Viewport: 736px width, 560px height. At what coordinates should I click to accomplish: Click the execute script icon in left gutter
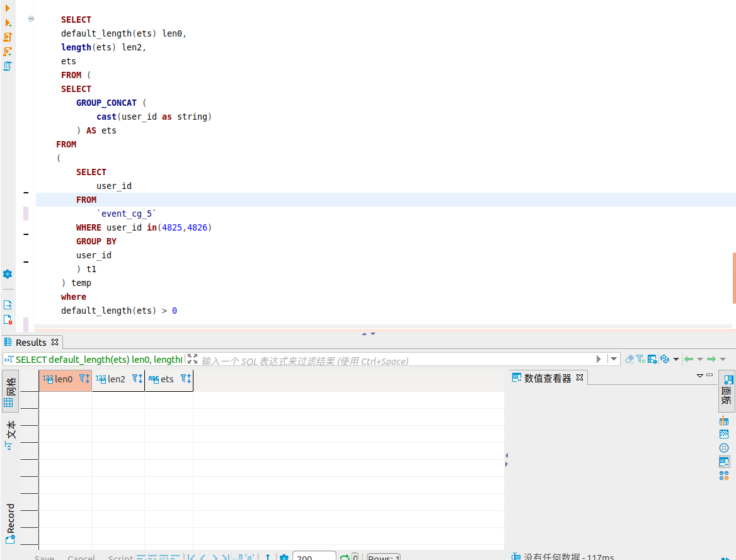point(8,37)
